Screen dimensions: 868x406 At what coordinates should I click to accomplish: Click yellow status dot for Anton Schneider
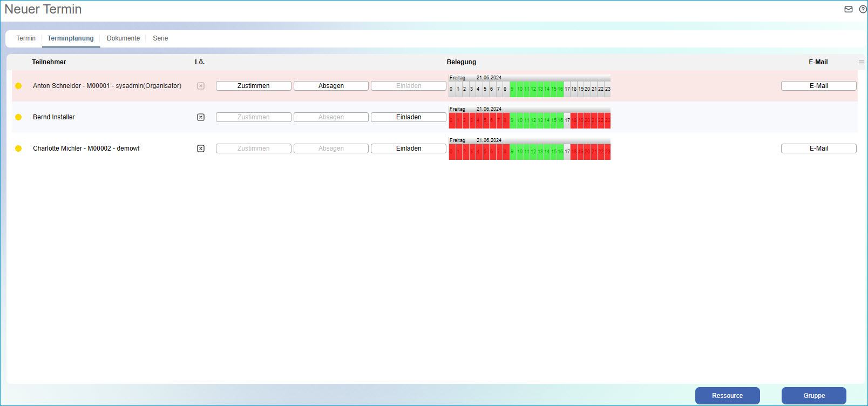[18, 86]
